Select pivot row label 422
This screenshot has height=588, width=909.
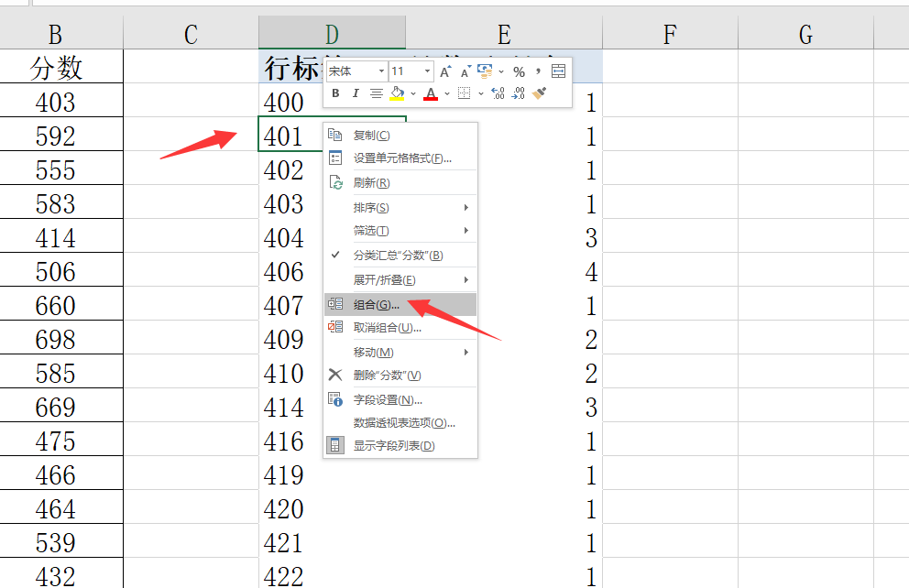pos(332,574)
